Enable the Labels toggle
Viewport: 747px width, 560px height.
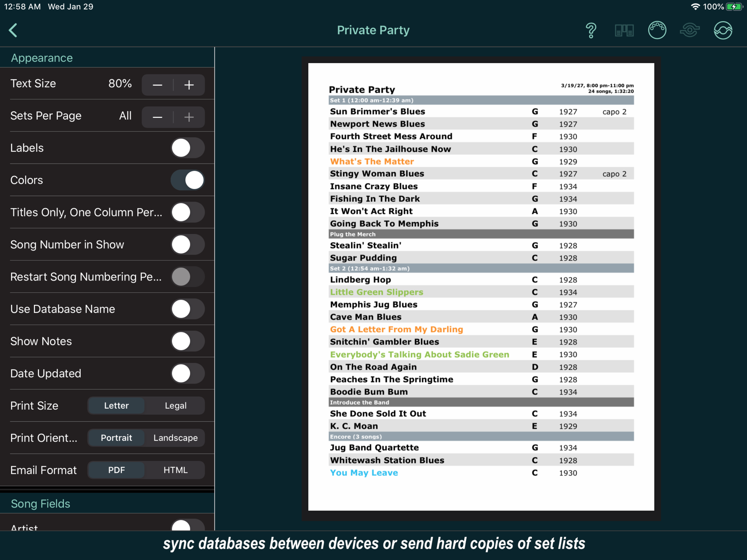click(x=187, y=148)
